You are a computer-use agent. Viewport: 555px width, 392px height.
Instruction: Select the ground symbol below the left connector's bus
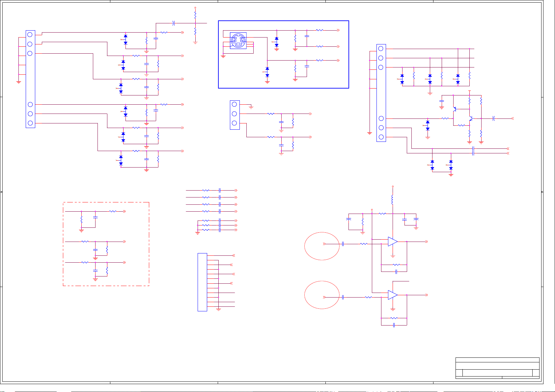click(x=19, y=82)
